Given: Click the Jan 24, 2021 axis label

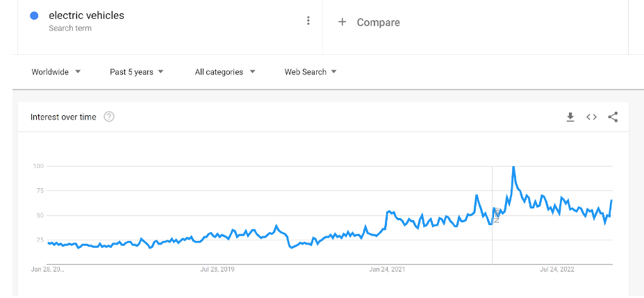Looking at the screenshot, I should (388, 269).
